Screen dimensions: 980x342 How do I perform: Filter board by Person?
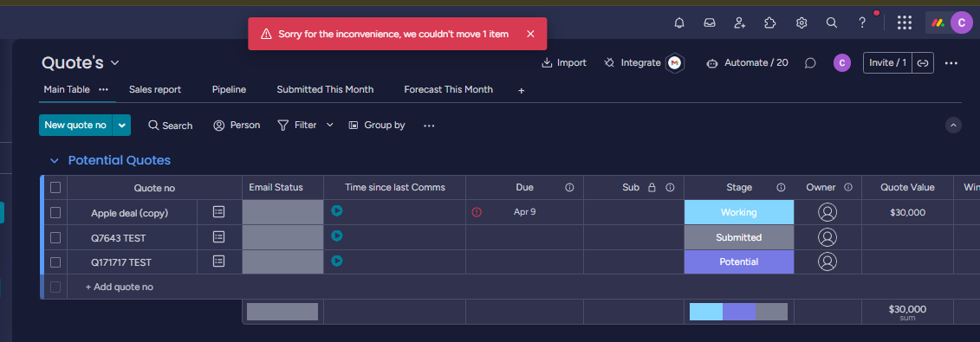(237, 125)
